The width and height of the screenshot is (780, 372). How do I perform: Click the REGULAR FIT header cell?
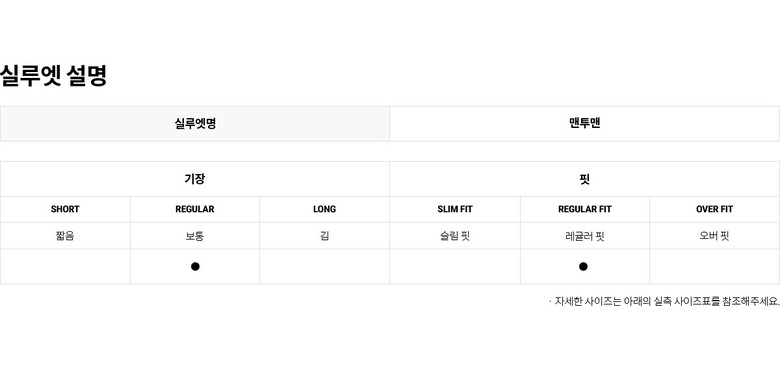click(585, 209)
